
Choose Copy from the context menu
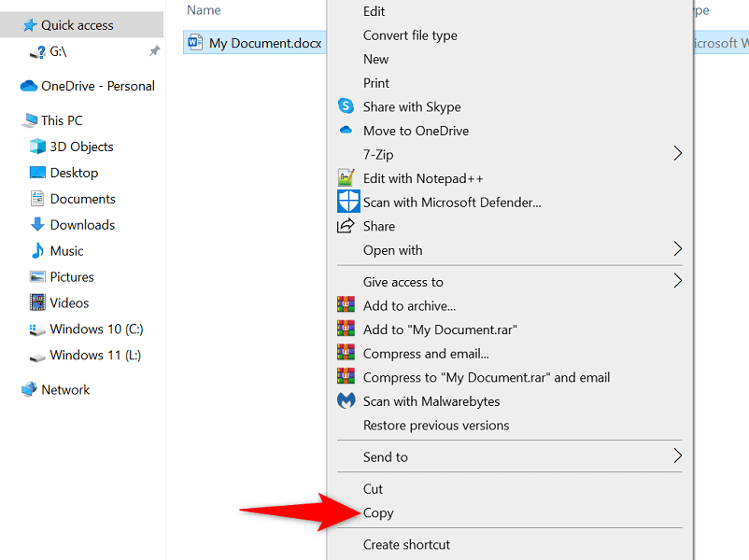[x=378, y=512]
